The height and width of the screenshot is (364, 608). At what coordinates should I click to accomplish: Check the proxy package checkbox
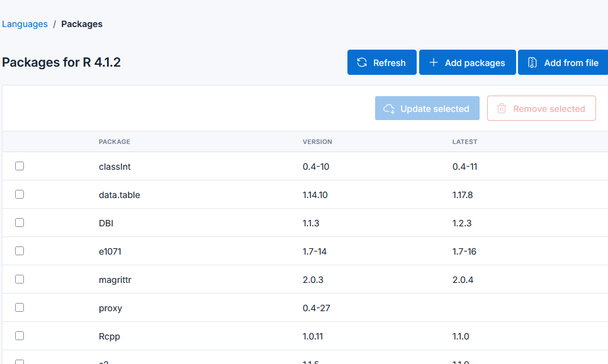pos(19,307)
